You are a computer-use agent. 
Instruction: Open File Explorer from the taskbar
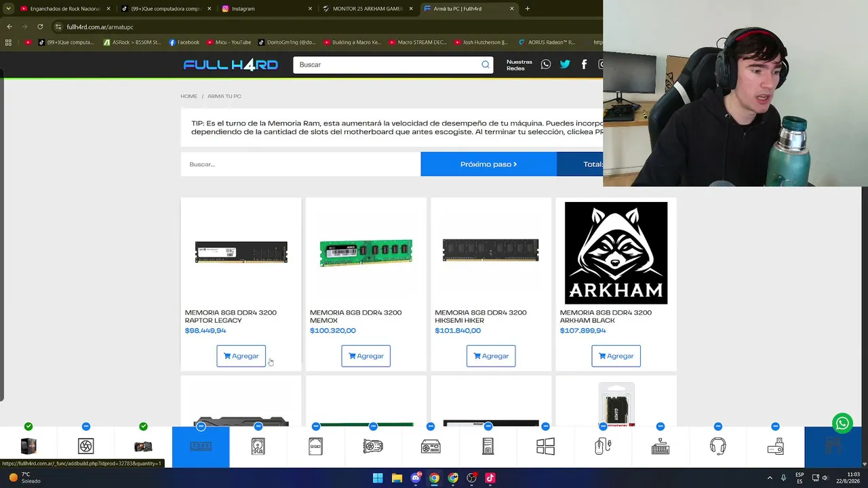point(397,478)
